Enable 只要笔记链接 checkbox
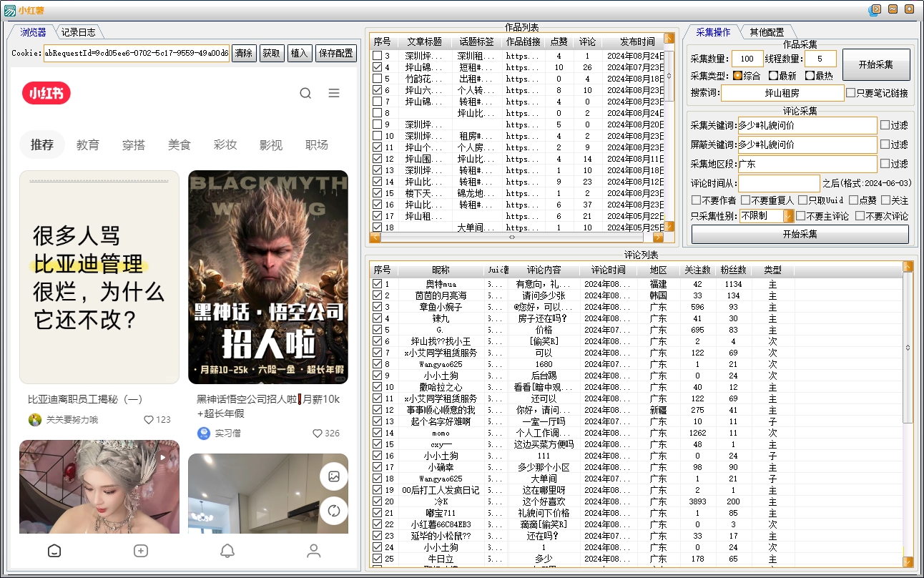 click(850, 93)
